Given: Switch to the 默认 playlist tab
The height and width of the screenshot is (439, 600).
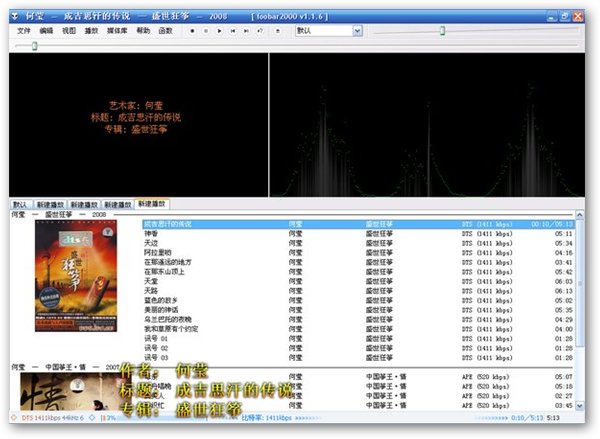Looking at the screenshot, I should coord(20,205).
